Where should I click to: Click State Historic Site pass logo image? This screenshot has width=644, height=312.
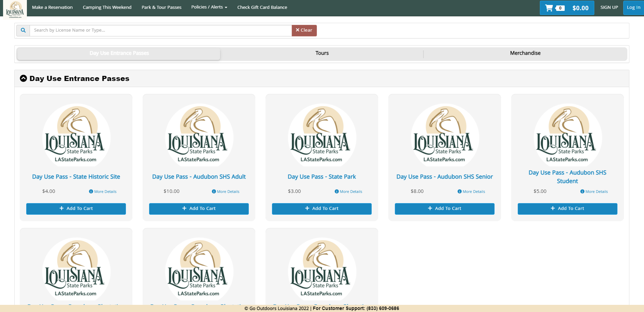click(76, 135)
